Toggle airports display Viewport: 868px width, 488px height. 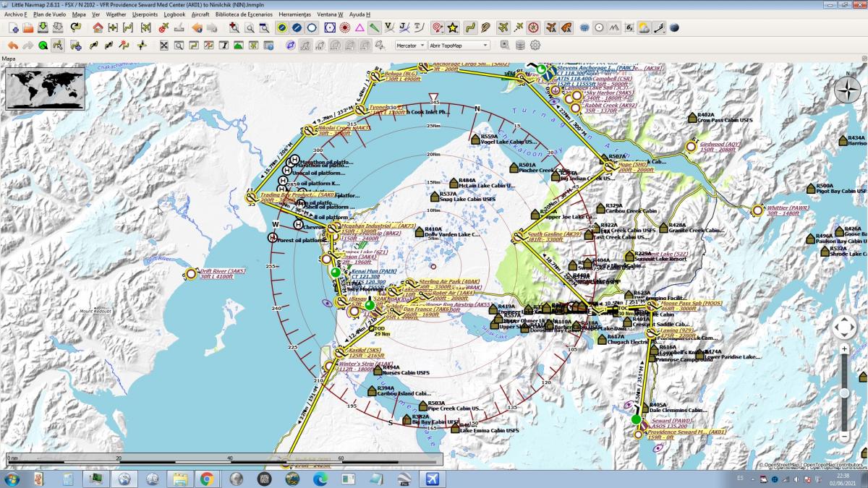[281, 27]
